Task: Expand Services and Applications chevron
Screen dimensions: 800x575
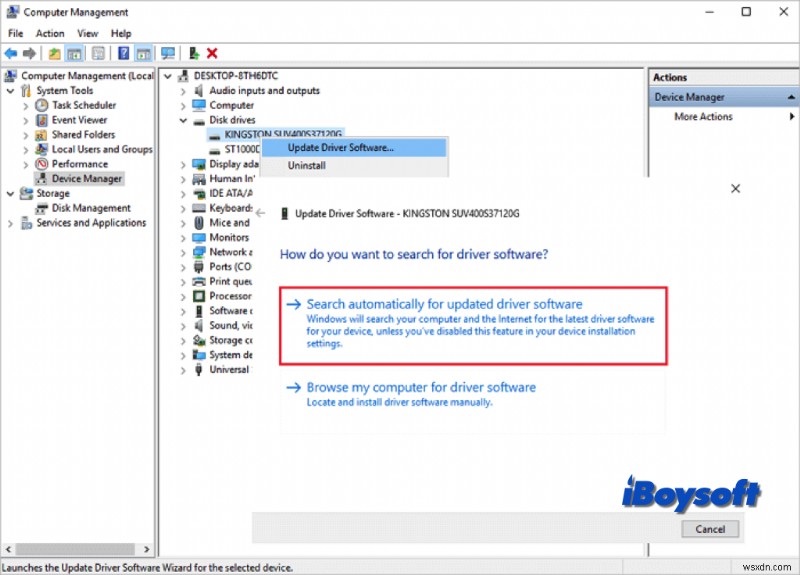Action: [10, 223]
